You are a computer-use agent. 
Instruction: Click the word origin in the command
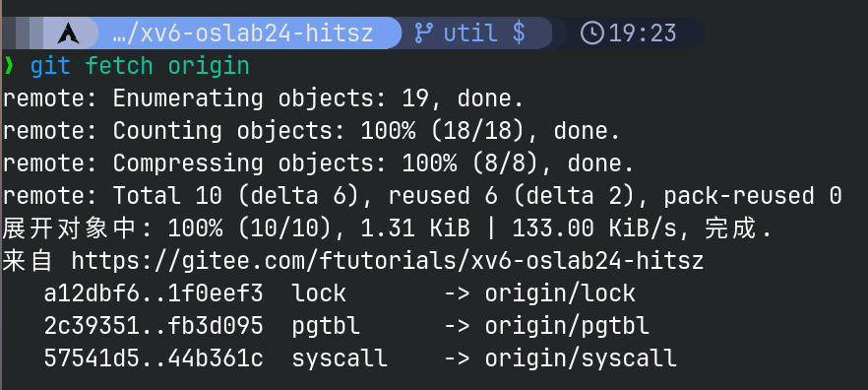209,66
